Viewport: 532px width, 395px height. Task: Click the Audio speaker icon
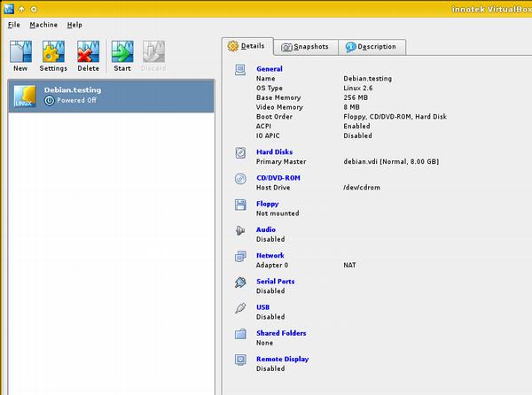(x=240, y=230)
